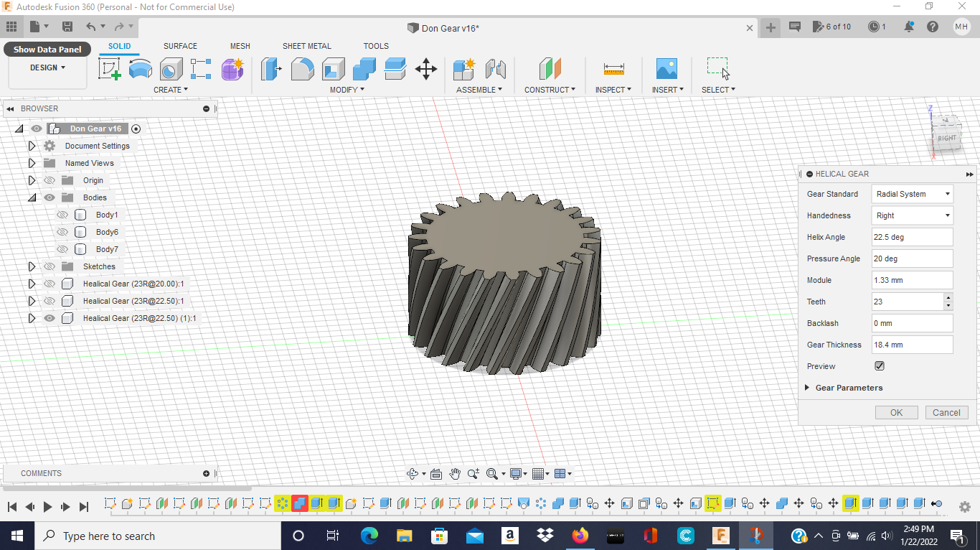The width and height of the screenshot is (980, 550).
Task: Switch to the MESH tab
Action: 240,46
